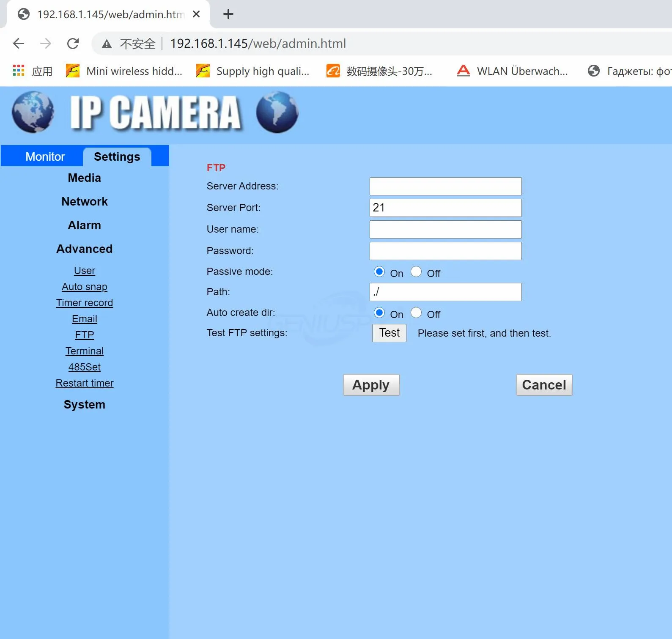Switch to the Monitor tab
The image size is (672, 639).
click(x=45, y=156)
